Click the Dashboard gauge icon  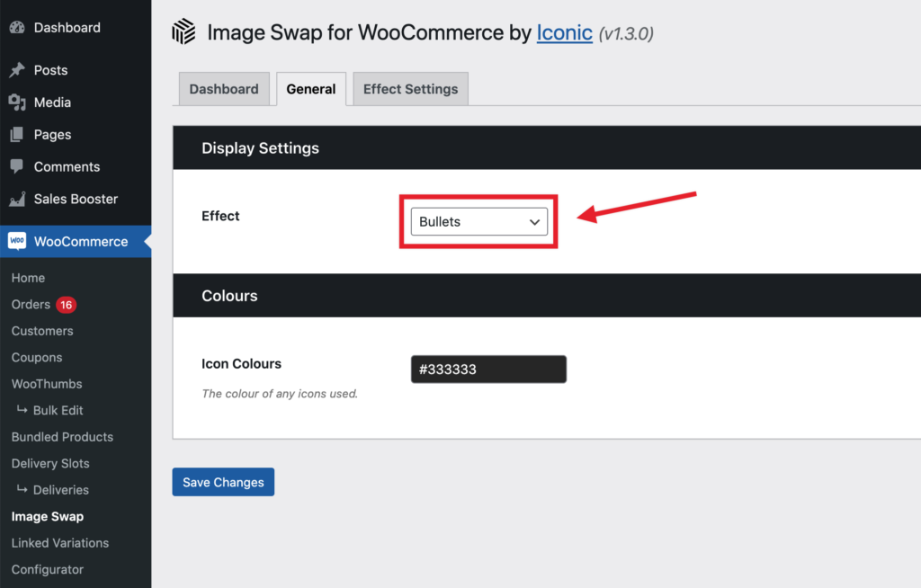[x=20, y=27]
